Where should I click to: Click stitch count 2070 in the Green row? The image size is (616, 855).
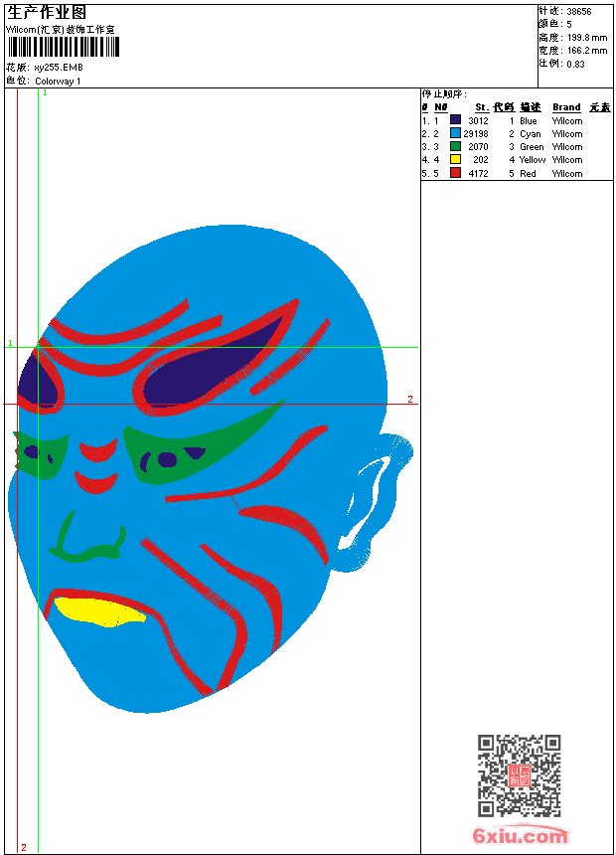coord(478,147)
